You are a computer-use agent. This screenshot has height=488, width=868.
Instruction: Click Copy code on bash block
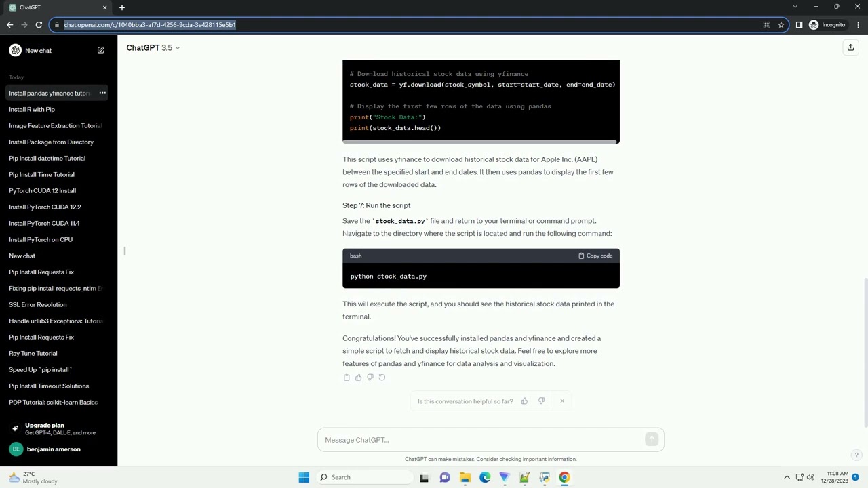pyautogui.click(x=595, y=256)
